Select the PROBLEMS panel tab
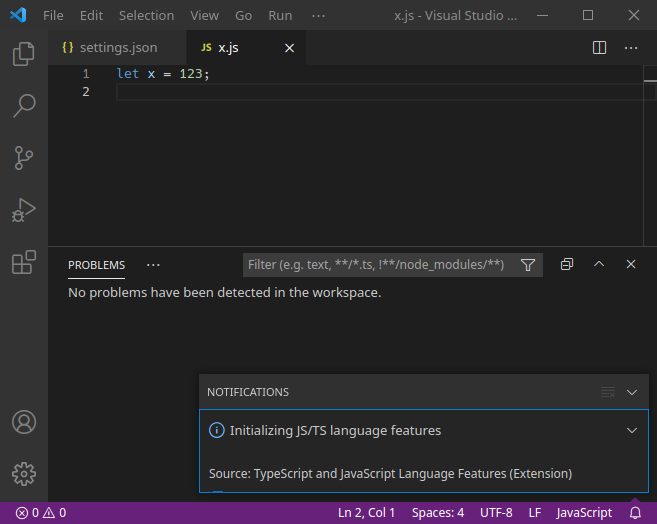 click(x=96, y=265)
